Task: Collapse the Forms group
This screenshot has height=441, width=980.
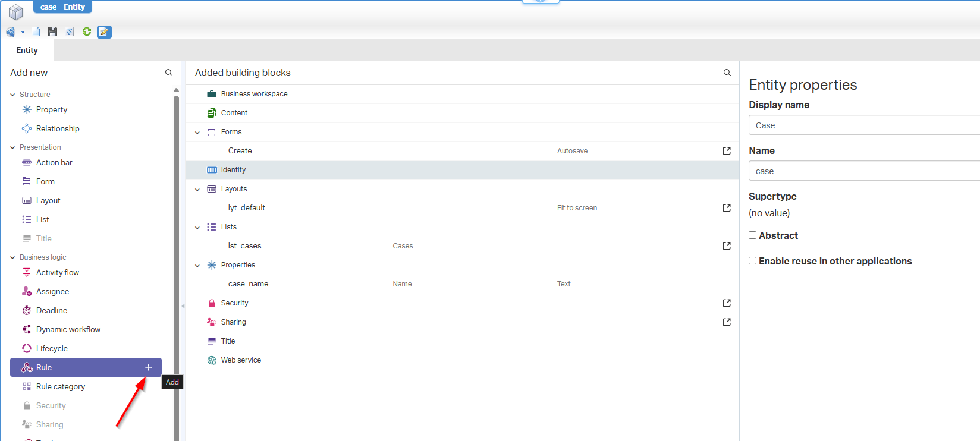Action: tap(197, 133)
